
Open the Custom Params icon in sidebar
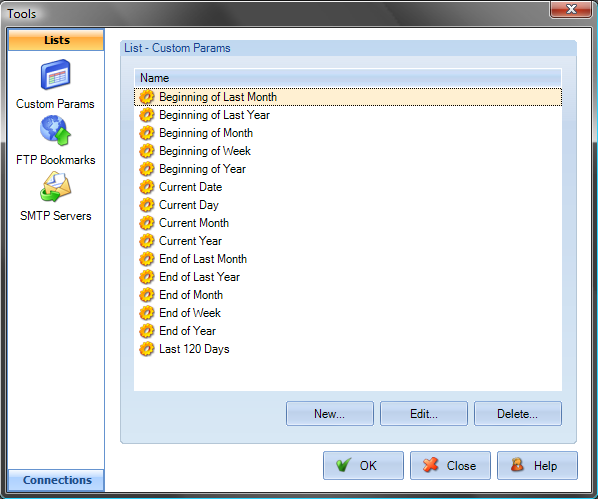click(x=56, y=74)
